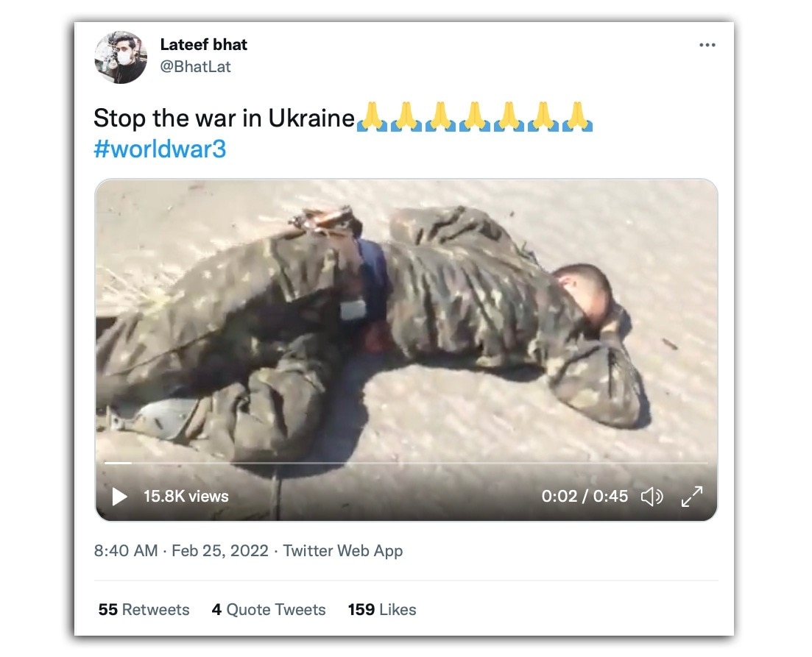View the 55 Retweets list

click(x=144, y=609)
